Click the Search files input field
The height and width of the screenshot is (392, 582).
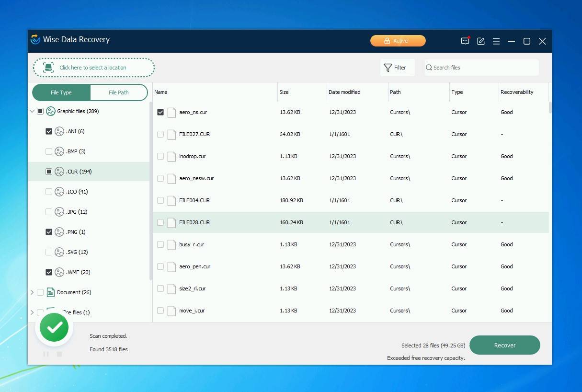coord(484,68)
